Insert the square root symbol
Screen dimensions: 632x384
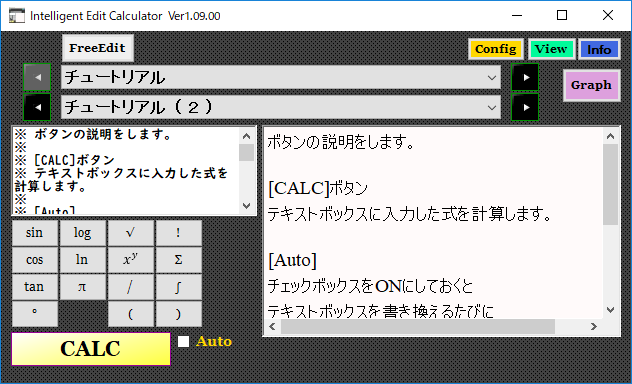(x=131, y=233)
